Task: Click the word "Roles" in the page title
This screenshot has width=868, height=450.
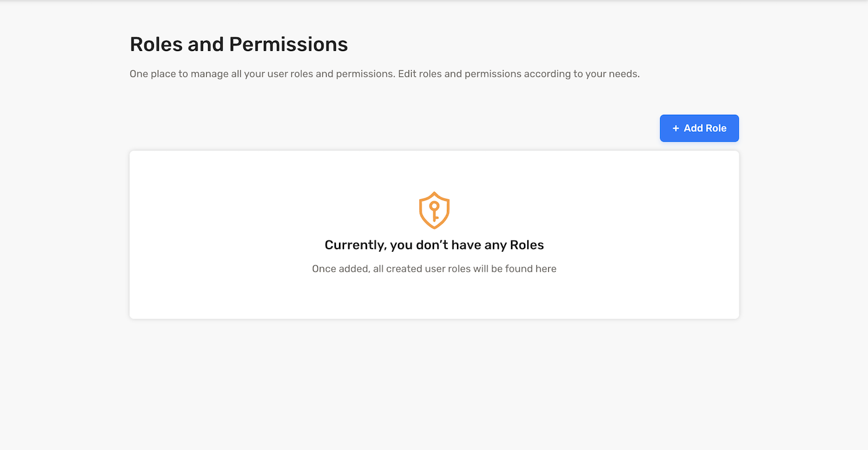Action: coord(155,45)
